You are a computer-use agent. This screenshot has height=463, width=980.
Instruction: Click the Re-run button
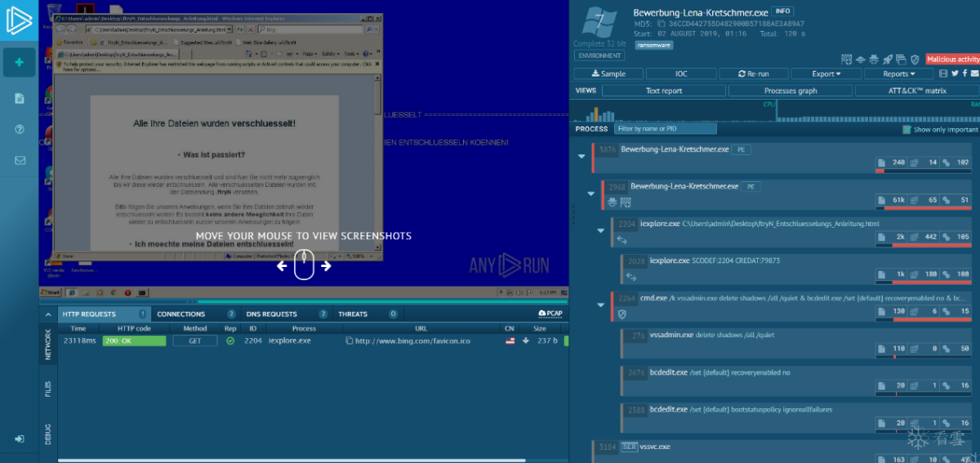(x=754, y=73)
